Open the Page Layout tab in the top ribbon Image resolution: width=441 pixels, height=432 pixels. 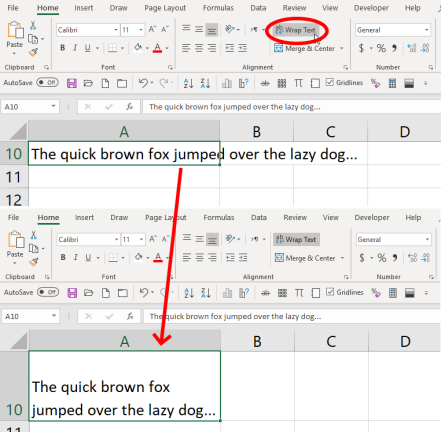coord(165,8)
